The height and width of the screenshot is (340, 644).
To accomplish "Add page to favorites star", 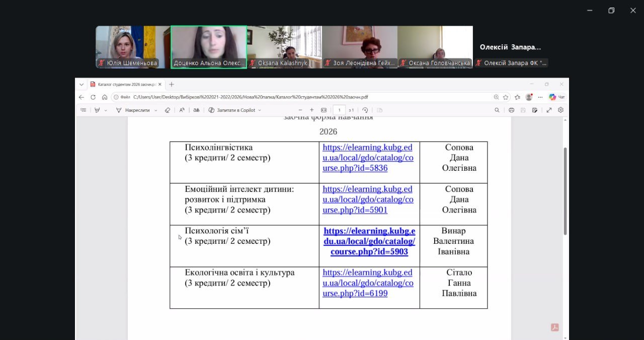I will [x=506, y=97].
